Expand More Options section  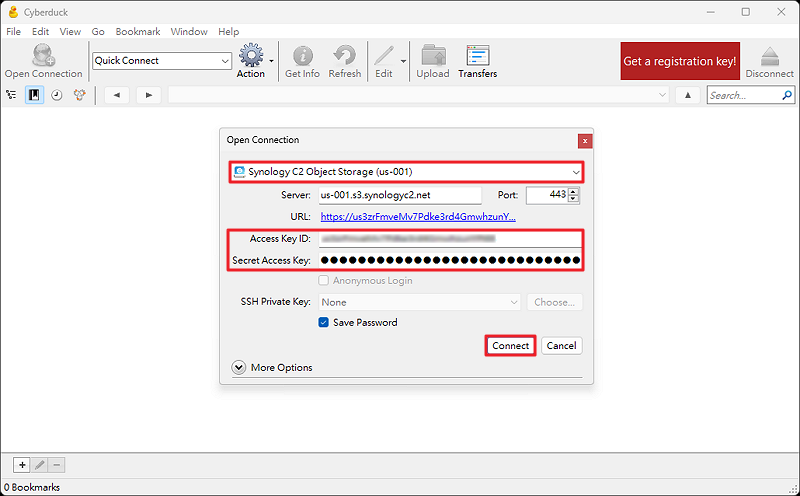pyautogui.click(x=238, y=367)
